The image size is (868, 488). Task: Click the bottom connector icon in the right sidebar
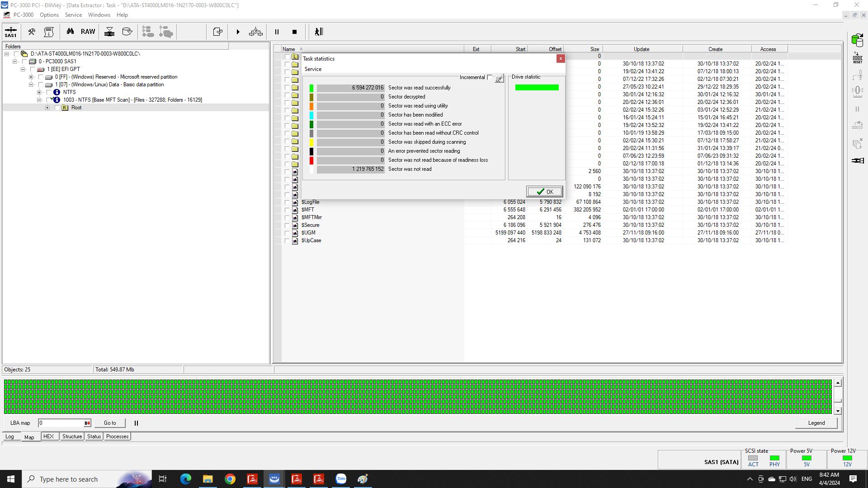pos(858,160)
